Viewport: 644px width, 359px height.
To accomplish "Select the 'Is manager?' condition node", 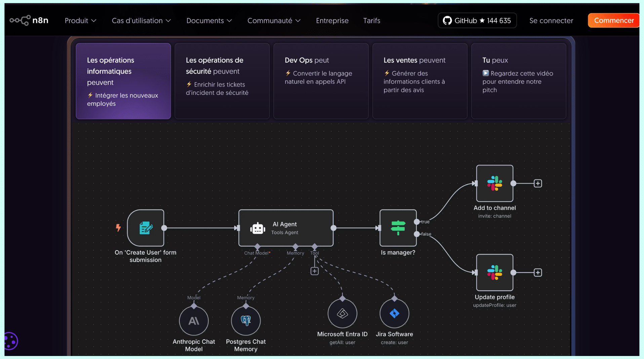I will (x=398, y=228).
